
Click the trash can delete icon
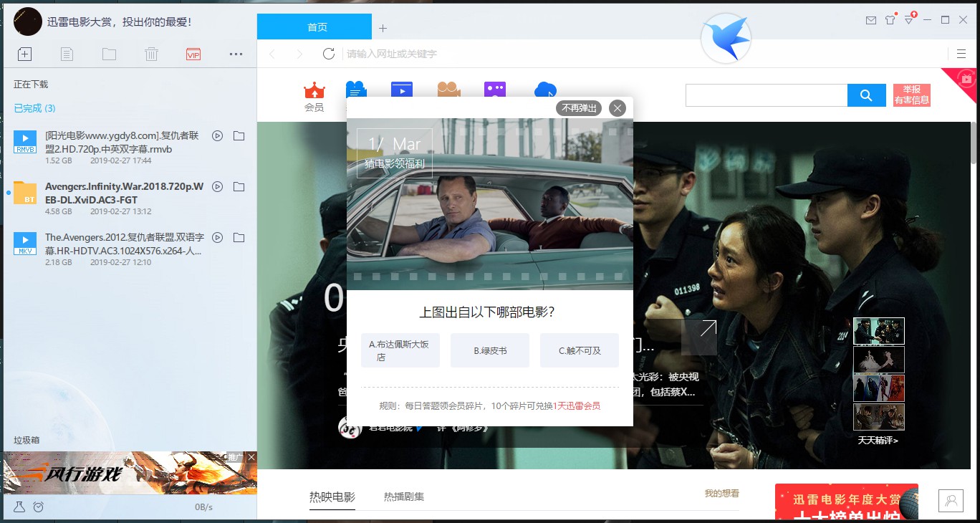[151, 54]
